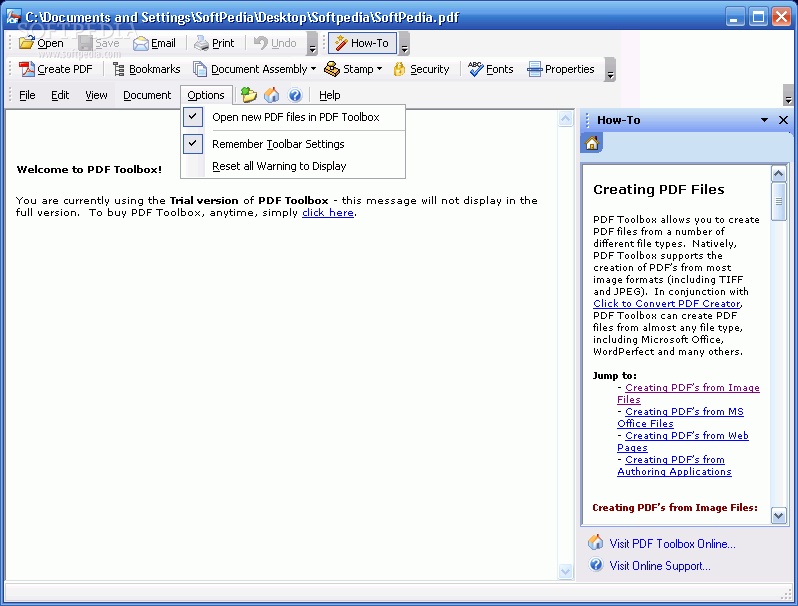This screenshot has width=798, height=606.
Task: Click How-To panel scroll up arrow
Action: click(779, 174)
